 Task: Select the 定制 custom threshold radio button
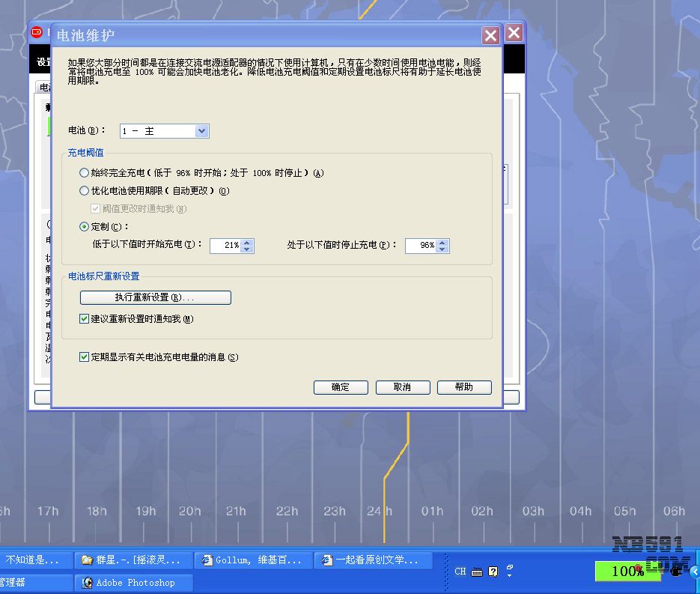click(85, 226)
